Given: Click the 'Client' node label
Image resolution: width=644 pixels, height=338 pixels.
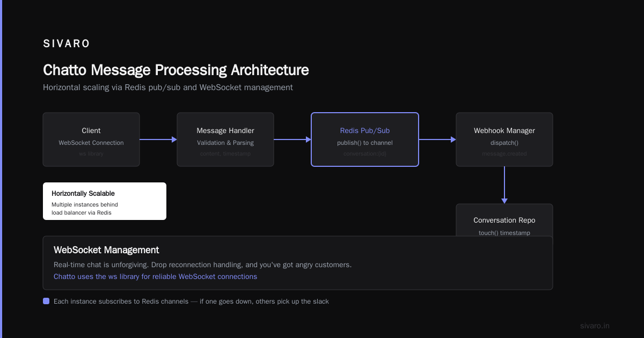Looking at the screenshot, I should click(x=91, y=130).
